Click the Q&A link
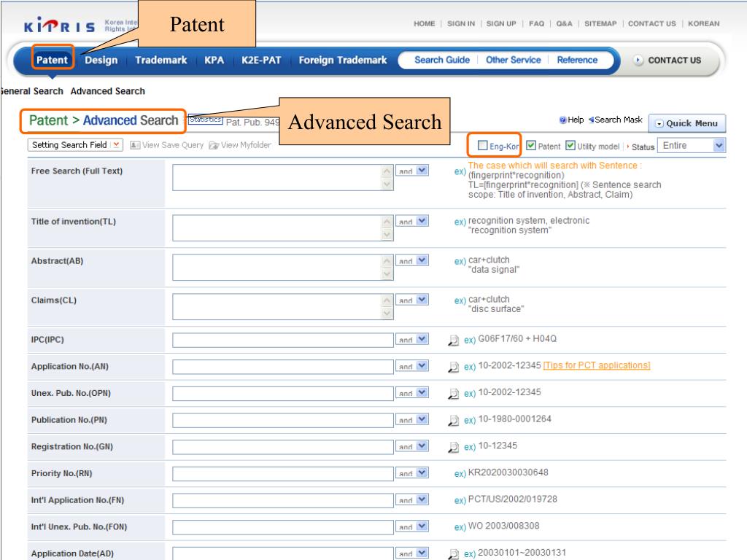The image size is (747, 560). click(x=564, y=23)
